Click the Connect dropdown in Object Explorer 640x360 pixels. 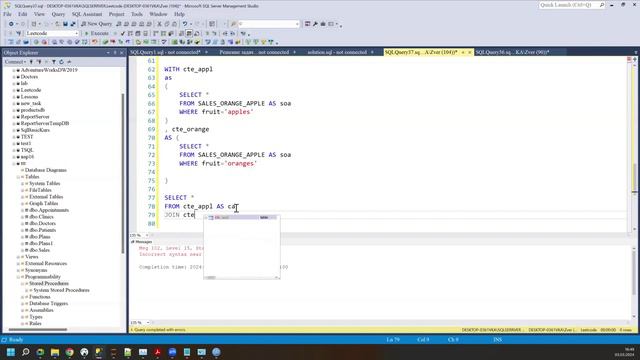(15, 62)
